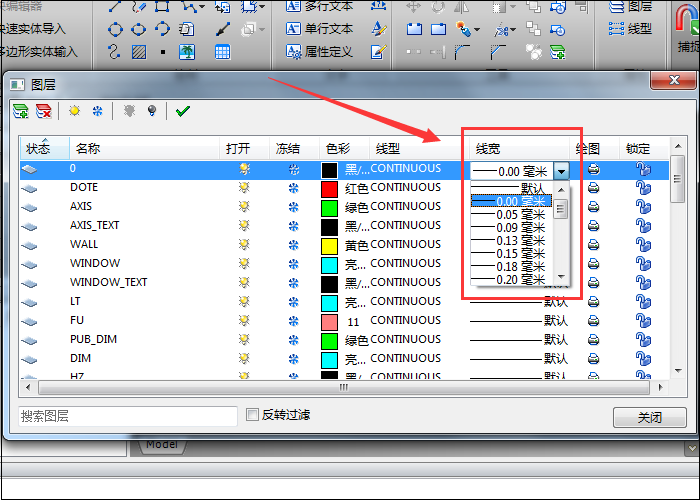Viewport: 700px width, 500px height.
Task: Click the lock icon in DIM row
Action: pos(643,358)
